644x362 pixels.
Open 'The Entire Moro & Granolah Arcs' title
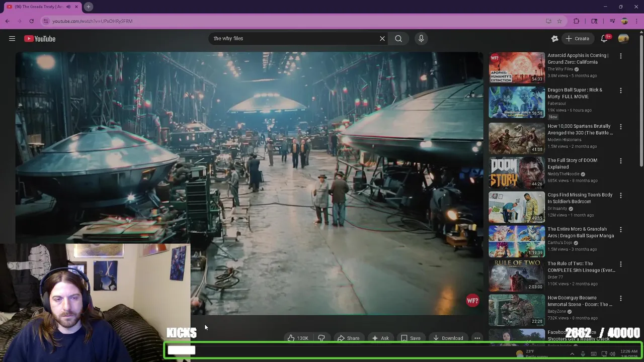pos(581,232)
